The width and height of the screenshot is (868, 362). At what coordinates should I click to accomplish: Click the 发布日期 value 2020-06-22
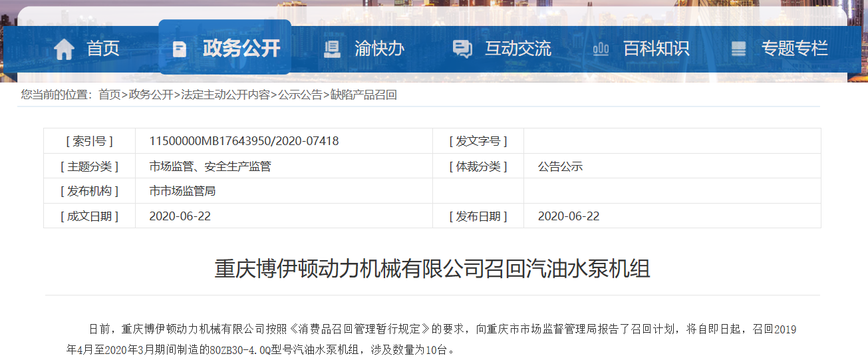[569, 216]
